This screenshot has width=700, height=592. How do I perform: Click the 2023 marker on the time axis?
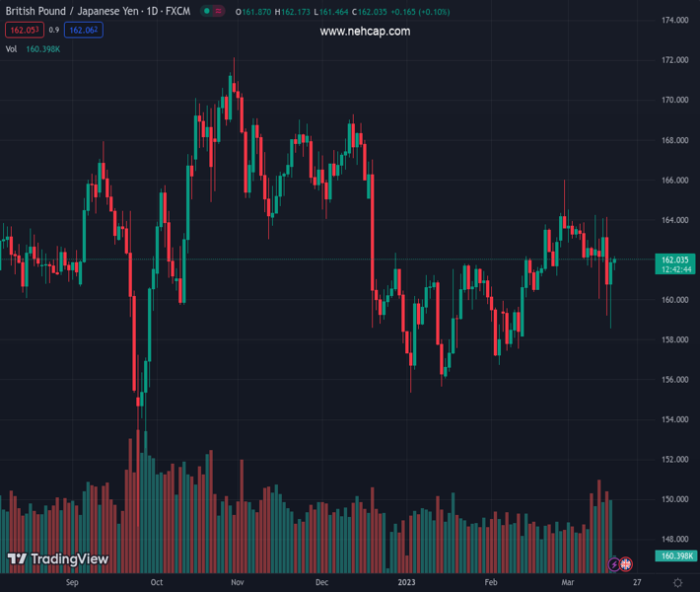406,583
